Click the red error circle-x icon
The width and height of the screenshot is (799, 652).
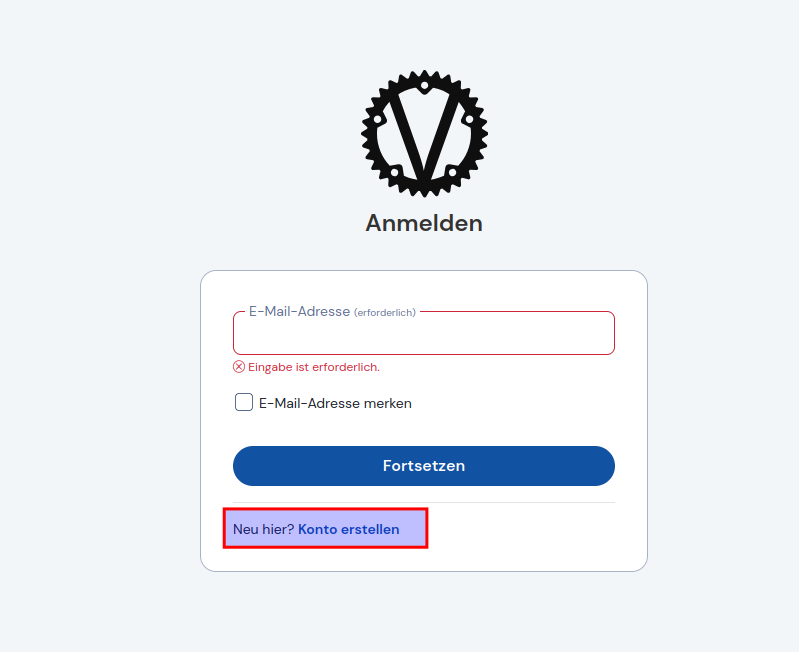[239, 367]
